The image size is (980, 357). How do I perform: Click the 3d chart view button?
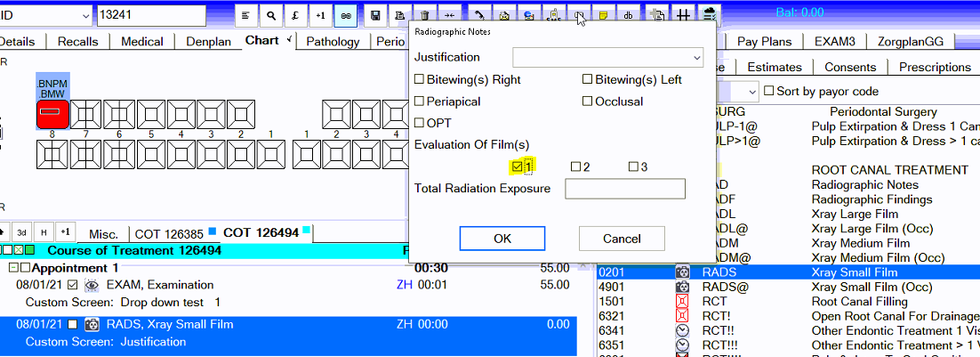[21, 232]
